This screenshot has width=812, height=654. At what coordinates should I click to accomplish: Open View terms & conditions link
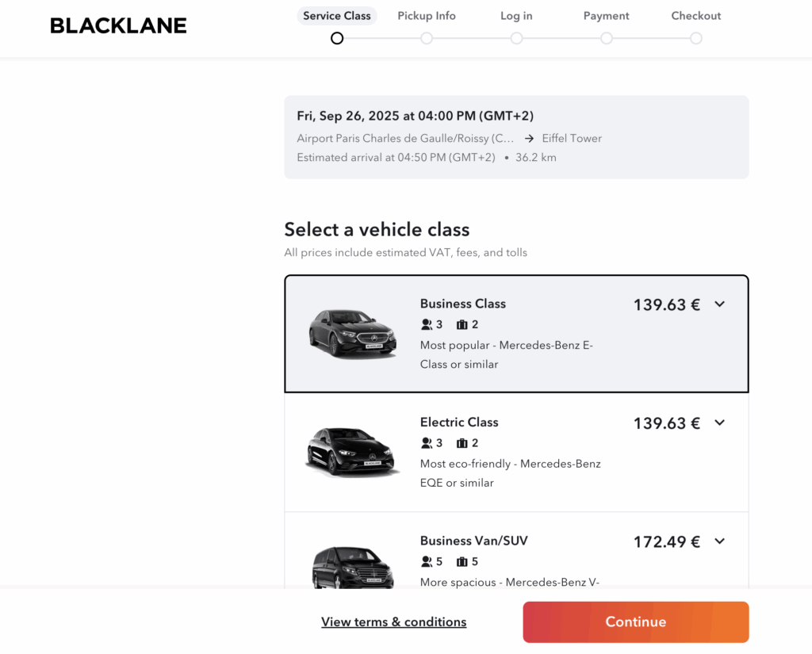click(x=393, y=622)
